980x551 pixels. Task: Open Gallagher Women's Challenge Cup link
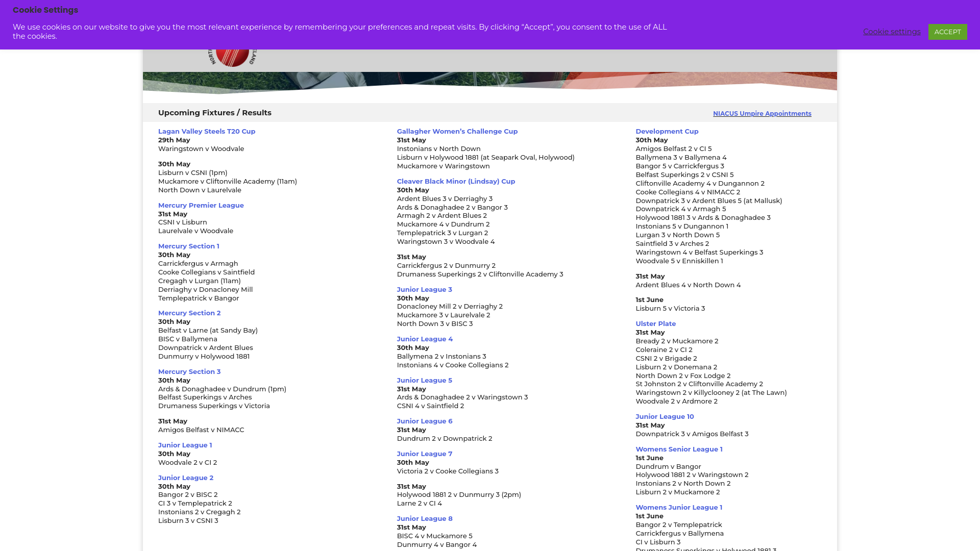pyautogui.click(x=457, y=131)
